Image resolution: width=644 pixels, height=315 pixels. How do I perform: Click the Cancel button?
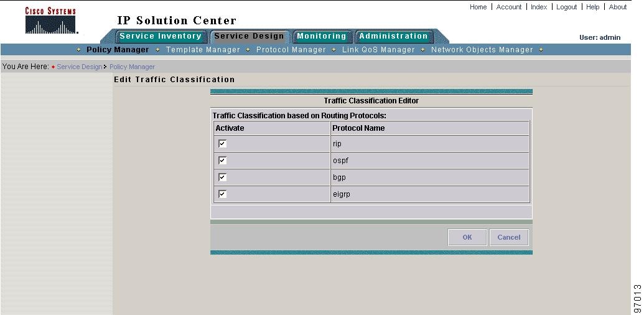click(509, 237)
